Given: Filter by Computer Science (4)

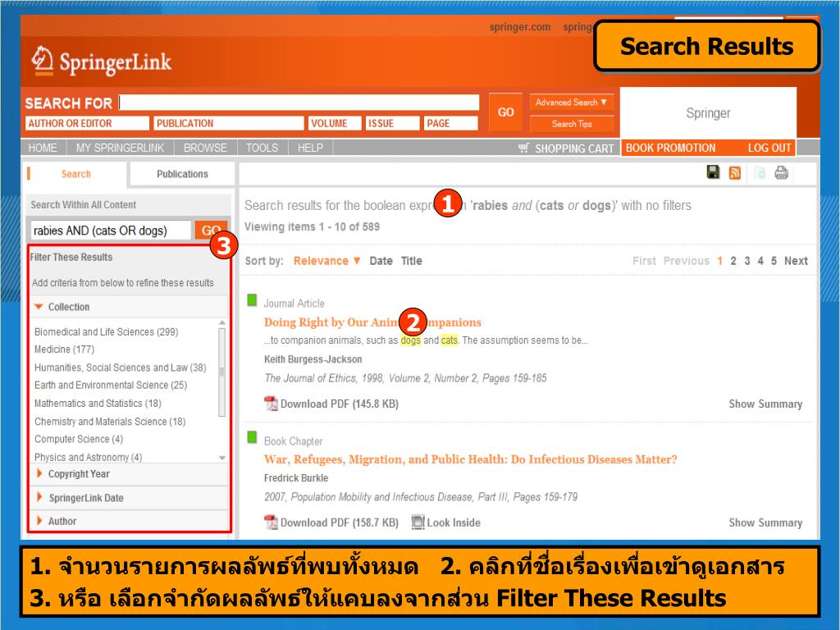Looking at the screenshot, I should coord(79,440).
